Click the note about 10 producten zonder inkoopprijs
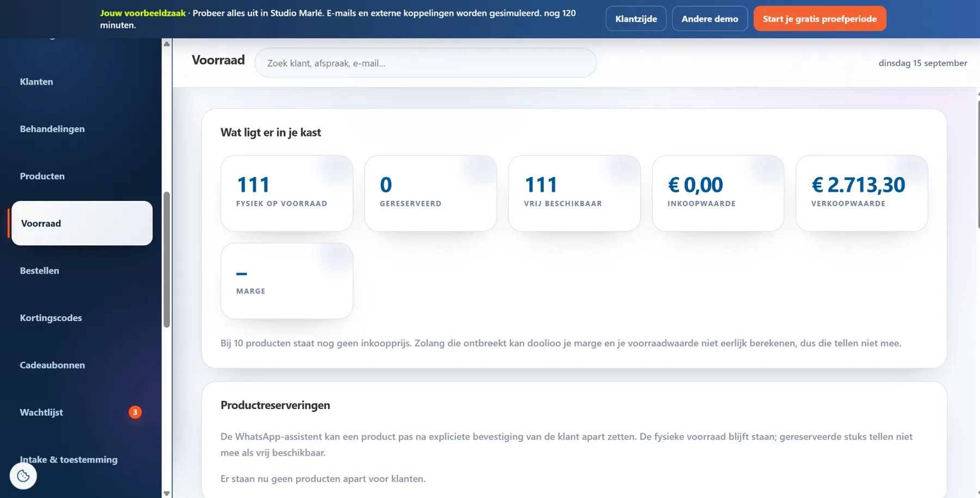980x498 pixels. tap(561, 343)
